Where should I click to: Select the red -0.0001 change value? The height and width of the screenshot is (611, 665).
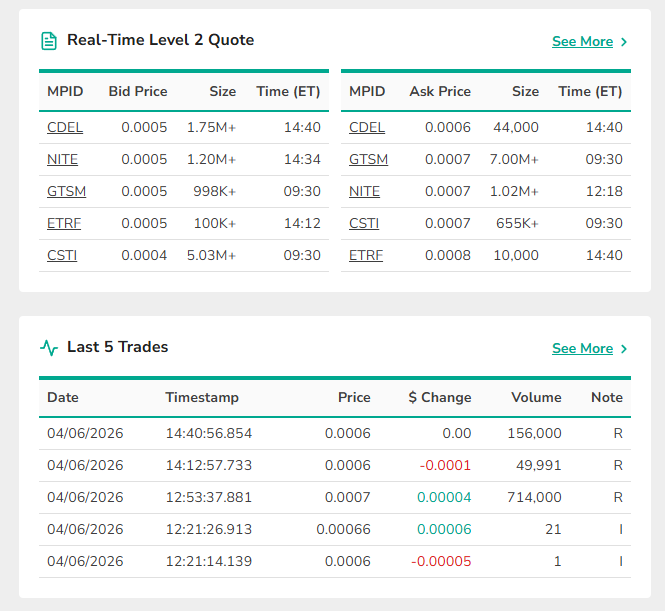pos(445,465)
